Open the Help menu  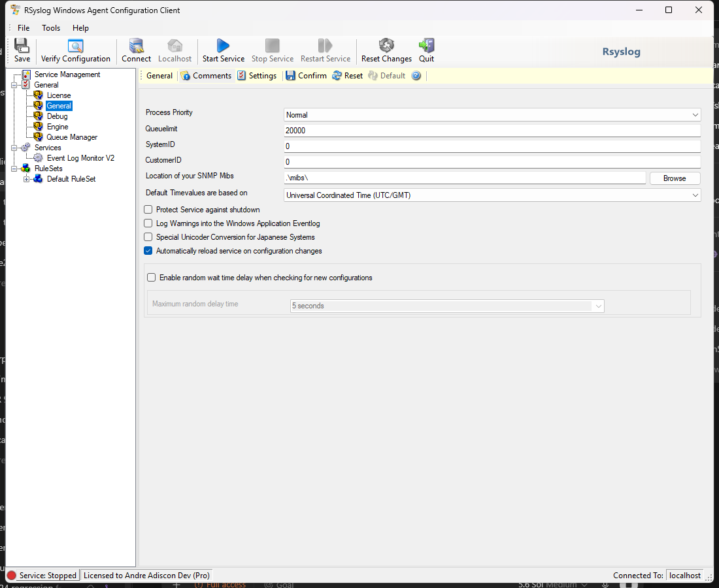(80, 28)
